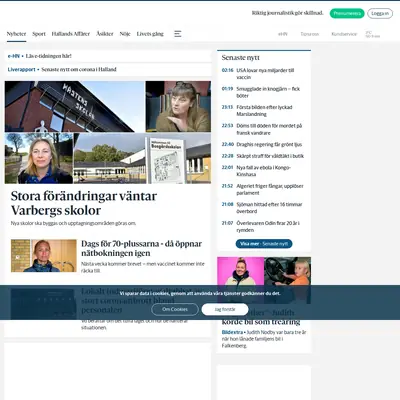This screenshot has height=400, width=400.
Task: Open the e-HN link in header
Action: (x=283, y=34)
